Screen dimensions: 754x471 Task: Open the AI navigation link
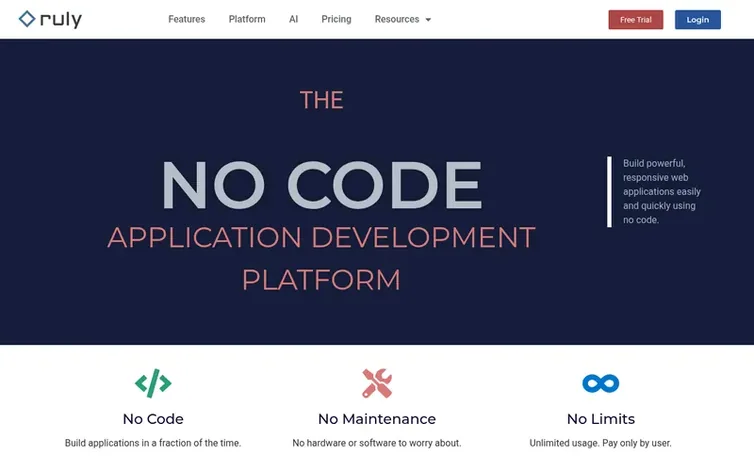coord(293,19)
